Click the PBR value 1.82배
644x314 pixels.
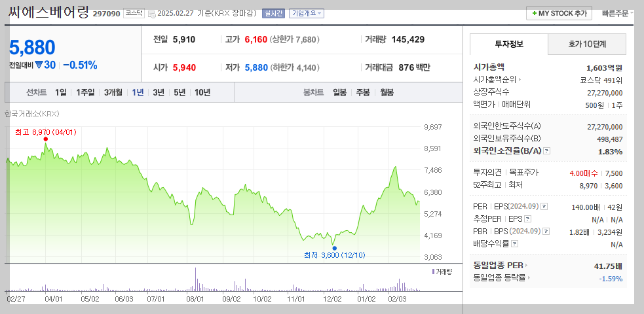point(580,232)
